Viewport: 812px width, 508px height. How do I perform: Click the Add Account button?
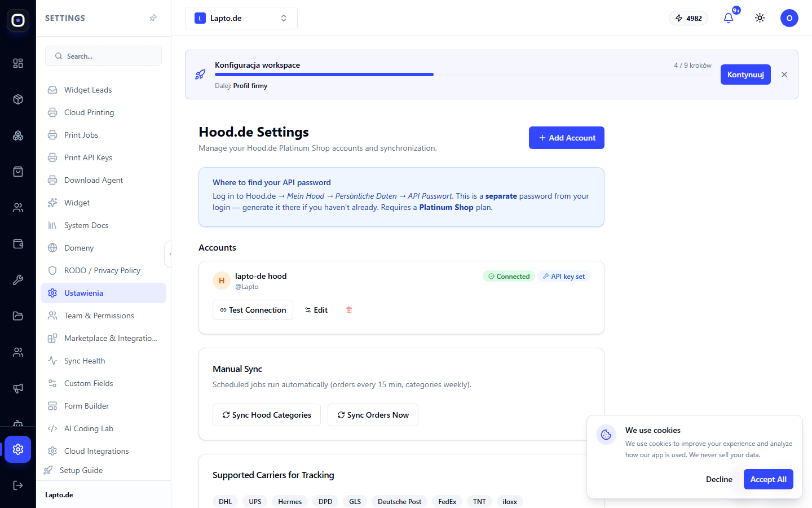(x=567, y=138)
